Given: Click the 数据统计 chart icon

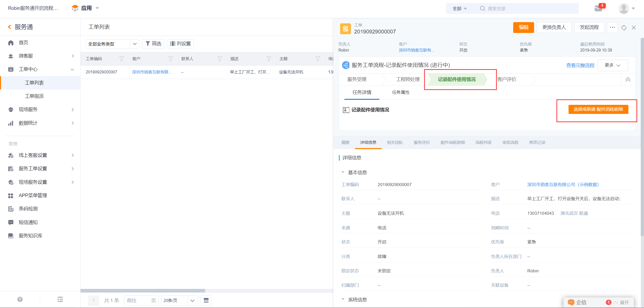Looking at the screenshot, I should point(11,123).
